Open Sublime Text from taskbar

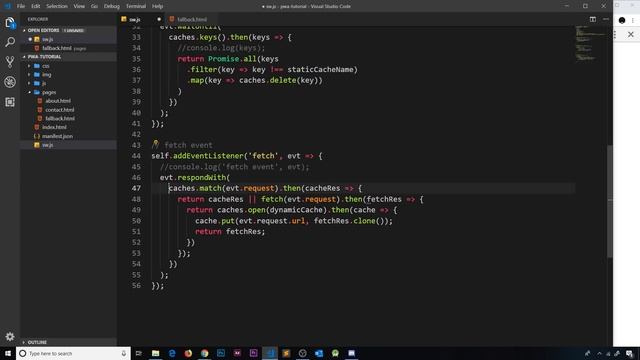[286, 353]
